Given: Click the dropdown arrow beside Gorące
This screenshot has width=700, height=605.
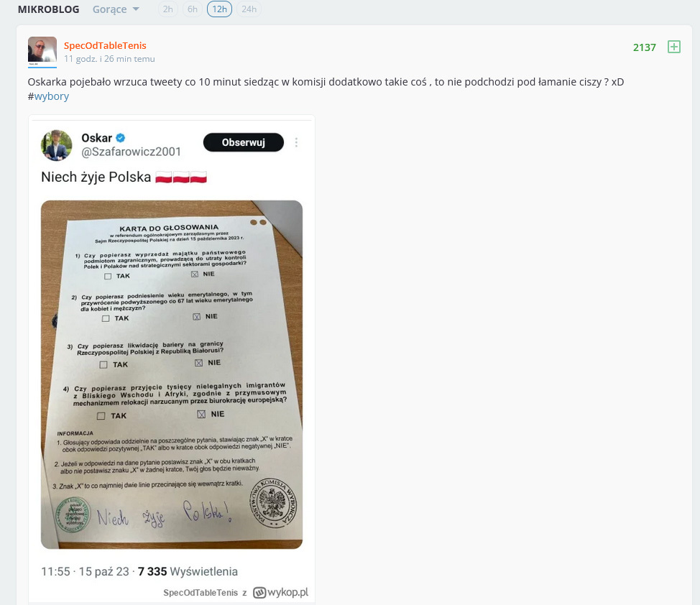Looking at the screenshot, I should coord(136,9).
